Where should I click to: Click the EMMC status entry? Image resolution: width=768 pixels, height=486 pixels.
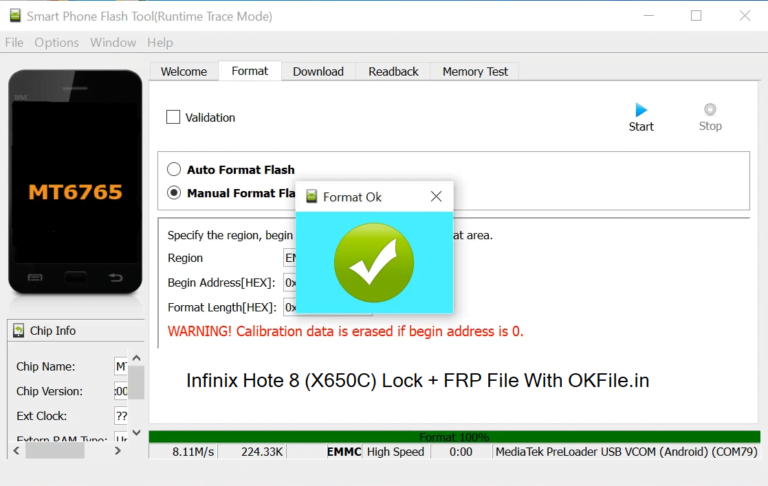coord(344,452)
